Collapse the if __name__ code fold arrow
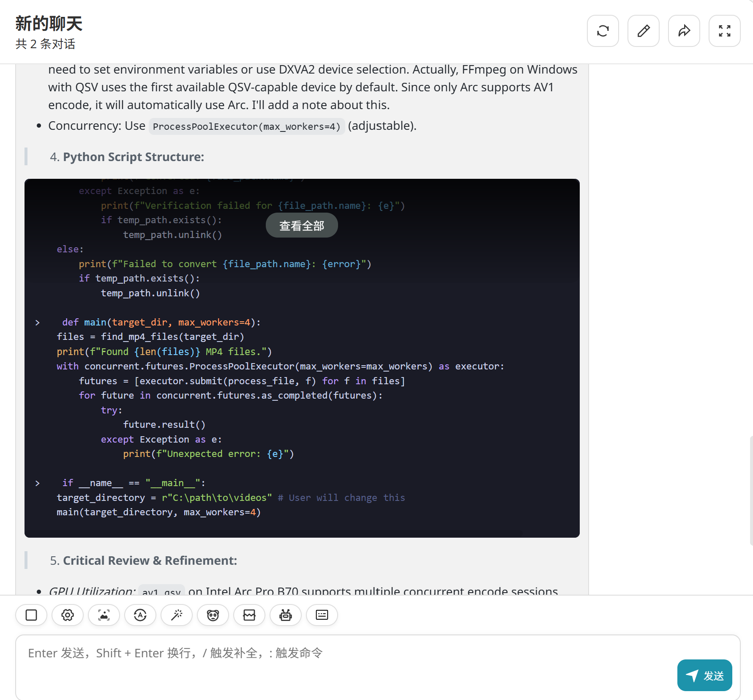 pyautogui.click(x=38, y=483)
